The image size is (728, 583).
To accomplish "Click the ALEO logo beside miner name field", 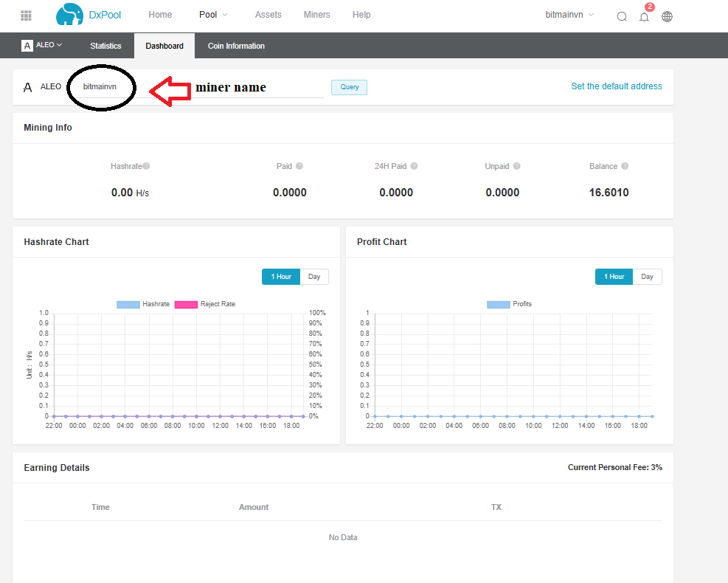I will click(x=28, y=87).
